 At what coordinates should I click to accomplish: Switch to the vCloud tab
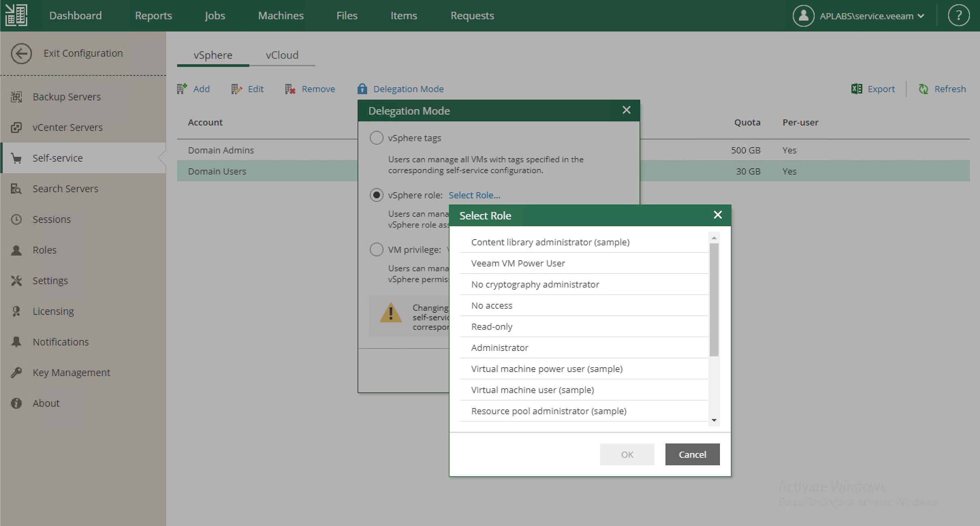tap(282, 55)
